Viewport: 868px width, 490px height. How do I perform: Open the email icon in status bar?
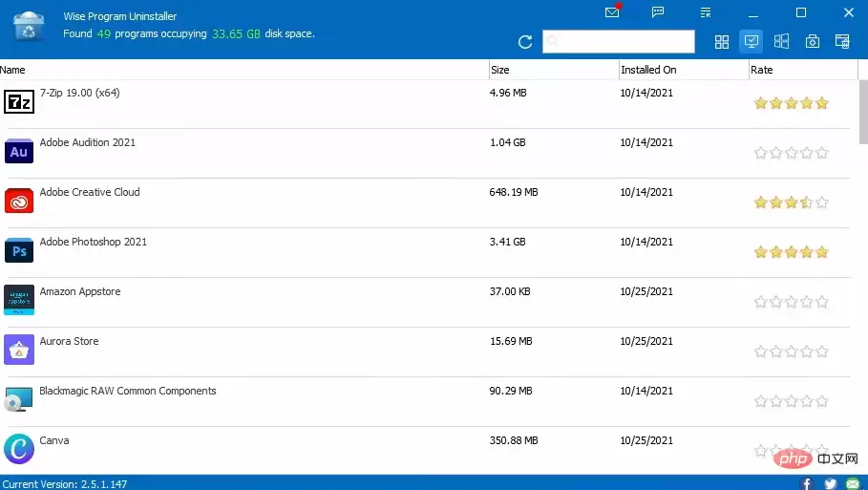coord(853,483)
